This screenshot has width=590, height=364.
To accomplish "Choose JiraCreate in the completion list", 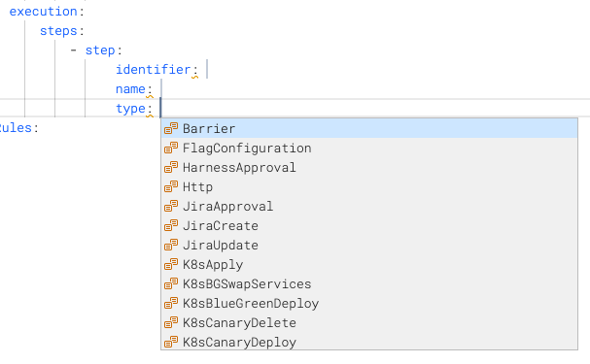I will pos(369,226).
